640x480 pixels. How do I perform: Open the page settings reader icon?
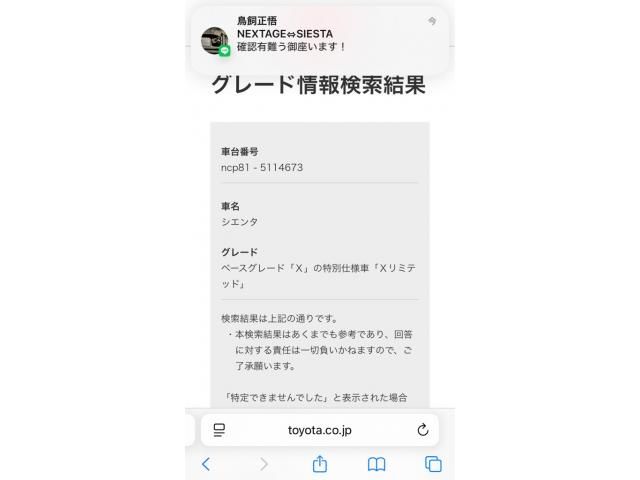(219, 430)
